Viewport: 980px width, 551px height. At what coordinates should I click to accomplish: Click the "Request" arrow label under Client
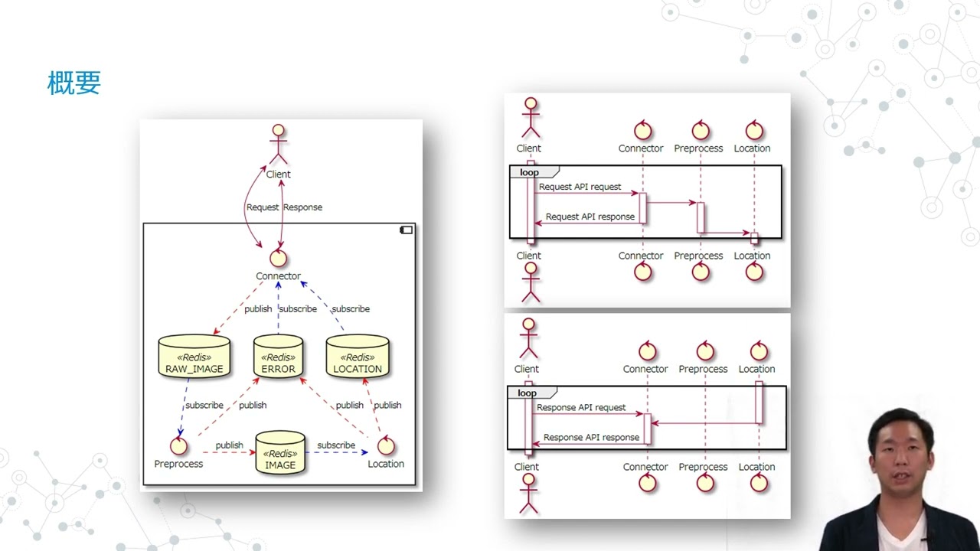click(262, 207)
